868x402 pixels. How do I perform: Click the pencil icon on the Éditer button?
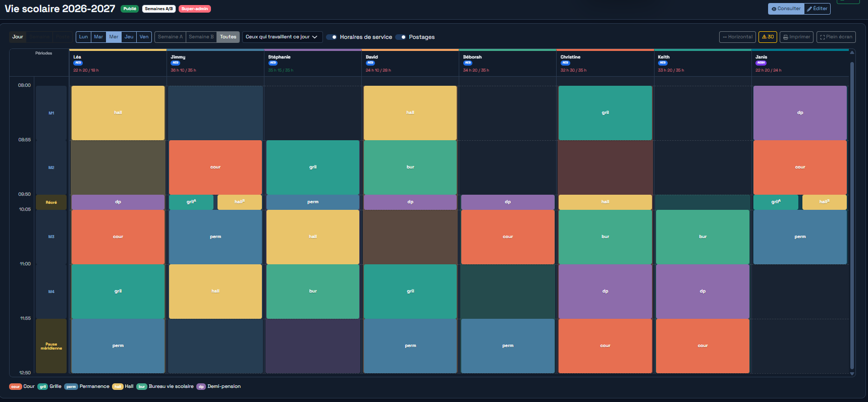(x=809, y=9)
